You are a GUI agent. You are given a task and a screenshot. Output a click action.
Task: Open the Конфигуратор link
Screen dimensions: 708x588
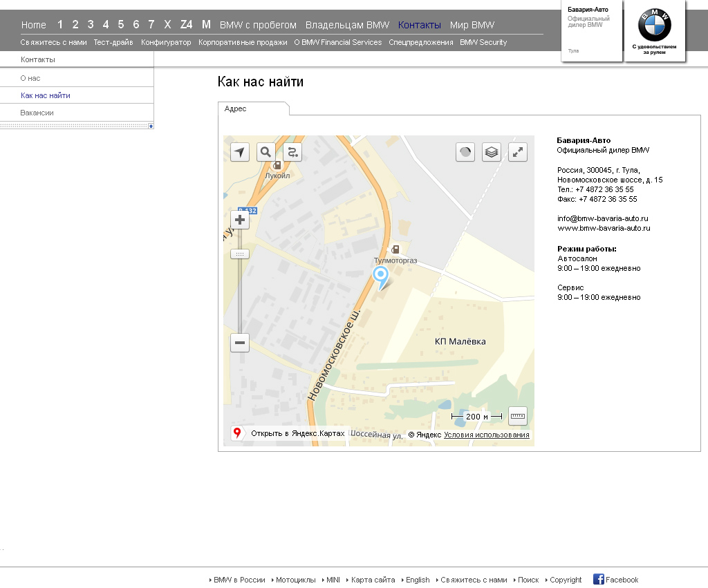coord(166,42)
